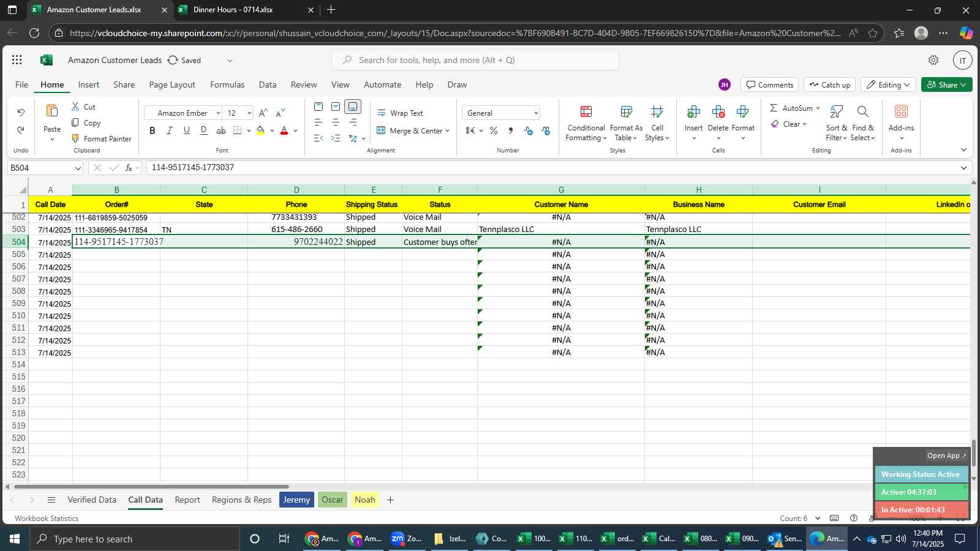
Task: Open the Insert ribbon tab
Action: (89, 84)
